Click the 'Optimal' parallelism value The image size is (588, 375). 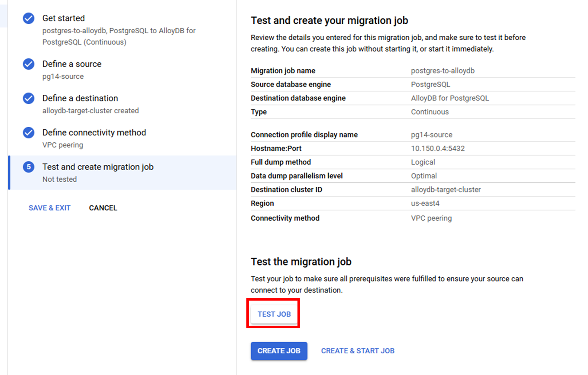pyautogui.click(x=424, y=176)
